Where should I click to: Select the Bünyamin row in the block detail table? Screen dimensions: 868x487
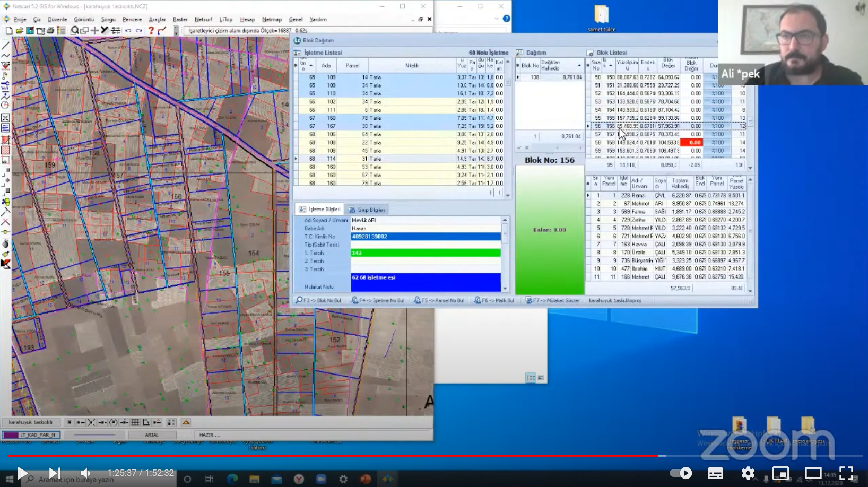[666, 260]
